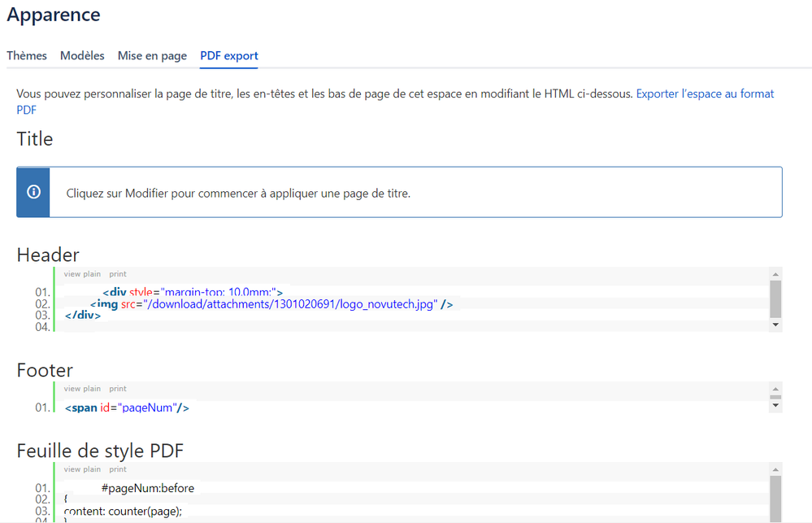
Task: Click the Header code scroll-down arrow
Action: click(775, 325)
